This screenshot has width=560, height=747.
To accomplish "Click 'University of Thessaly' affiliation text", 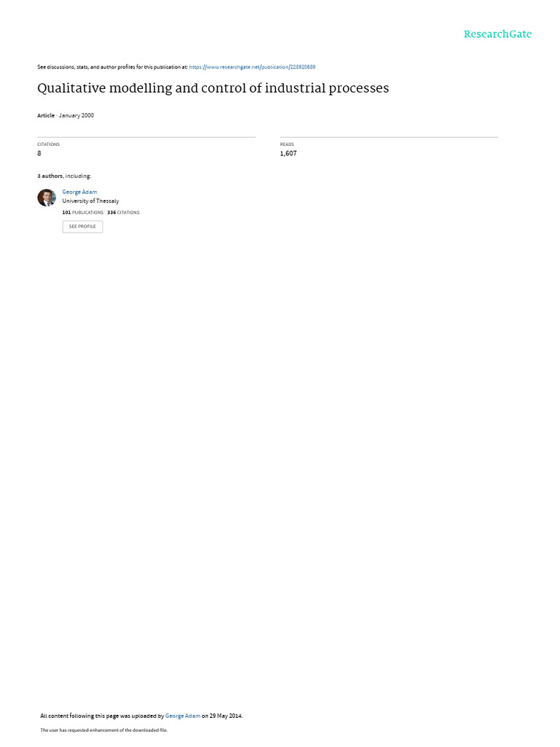I will point(90,201).
